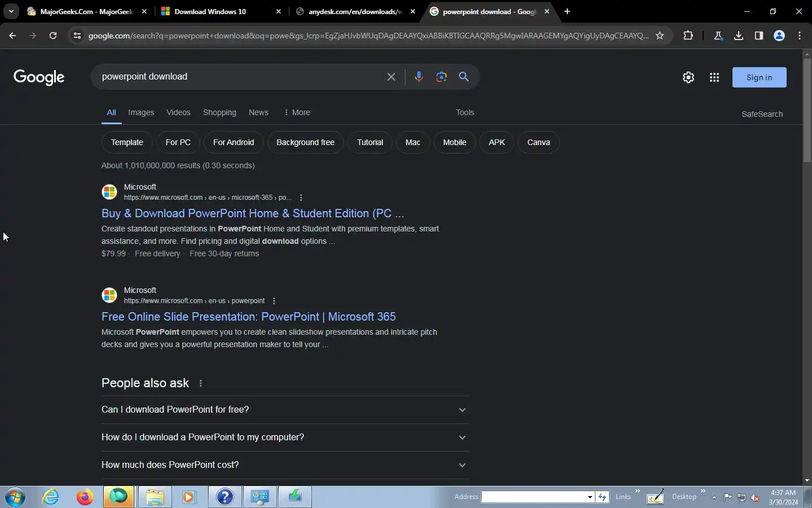This screenshot has height=508, width=812.
Task: Launch Firefox from taskbar
Action: (85, 497)
